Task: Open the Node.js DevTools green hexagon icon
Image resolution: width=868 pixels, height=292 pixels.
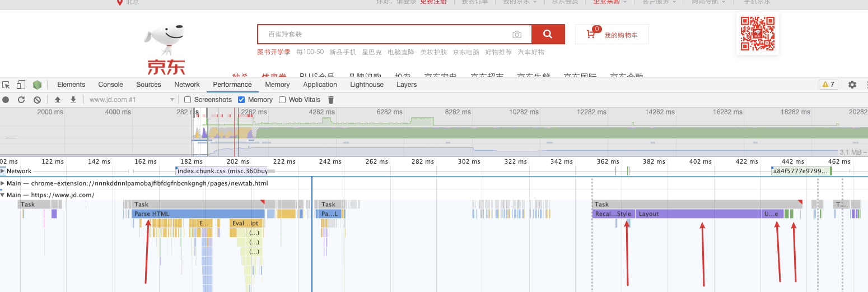Action: point(37,85)
